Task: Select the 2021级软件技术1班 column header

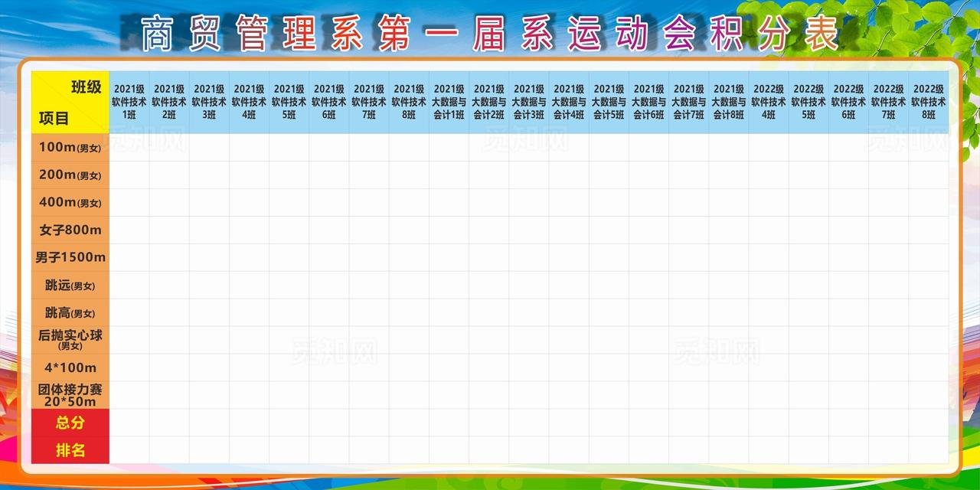Action: click(x=130, y=100)
